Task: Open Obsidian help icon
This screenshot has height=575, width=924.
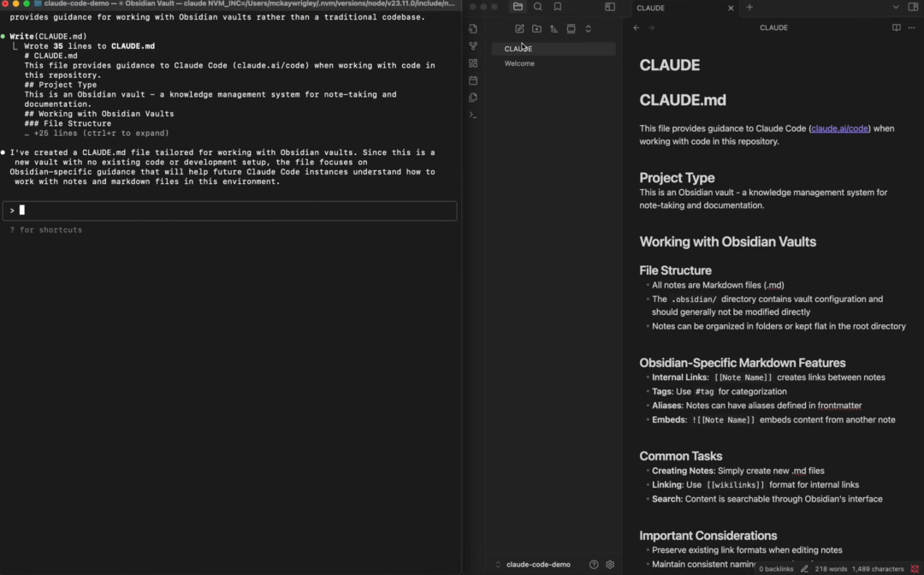Action: pos(594,565)
